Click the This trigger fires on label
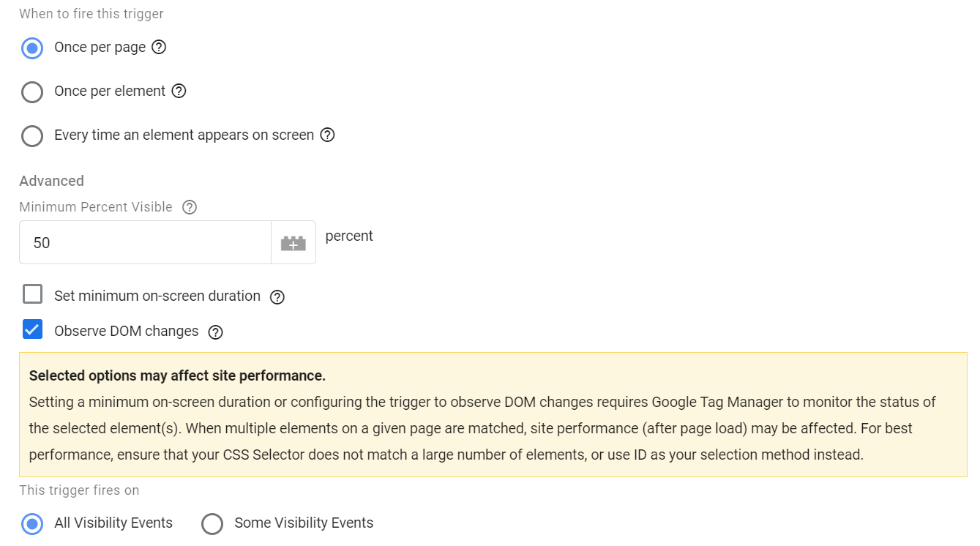Image resolution: width=980 pixels, height=546 pixels. (x=79, y=490)
